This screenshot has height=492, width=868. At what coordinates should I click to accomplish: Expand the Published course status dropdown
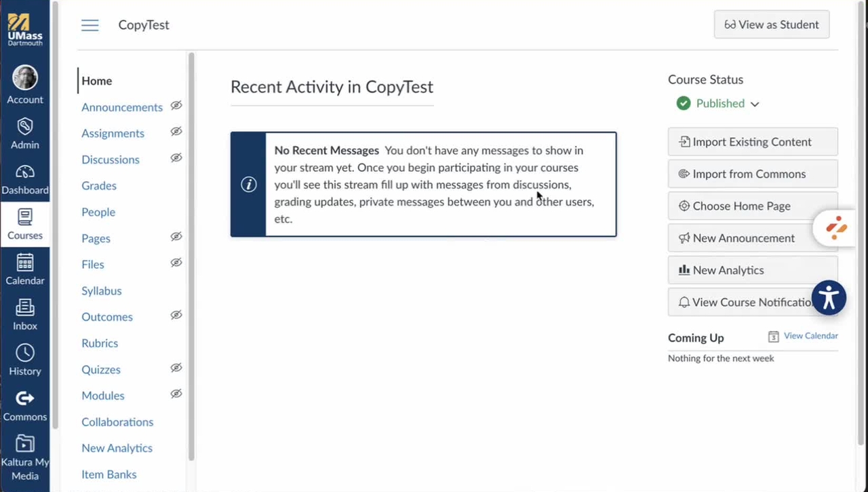tap(718, 103)
